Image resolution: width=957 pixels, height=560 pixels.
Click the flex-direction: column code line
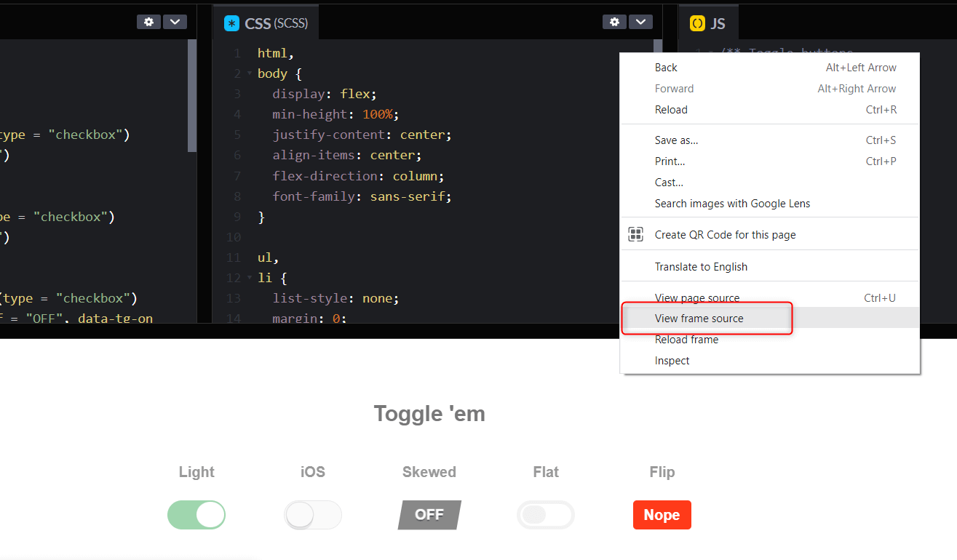358,176
